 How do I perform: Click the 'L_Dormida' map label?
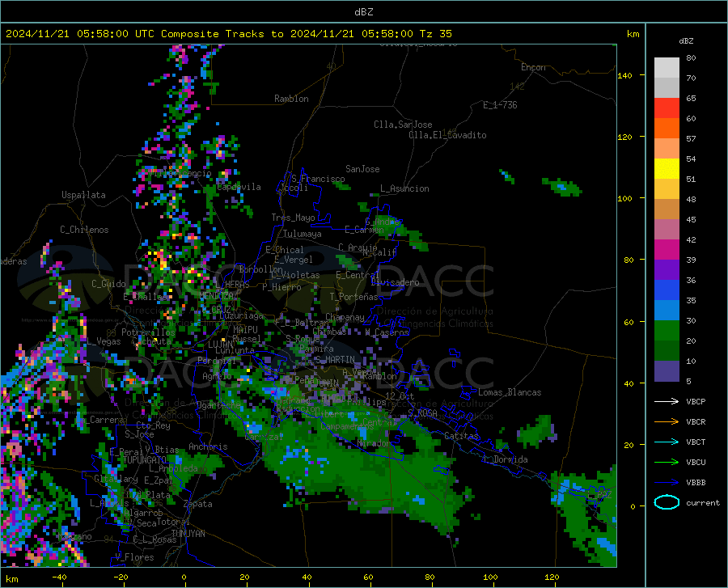[505, 459]
